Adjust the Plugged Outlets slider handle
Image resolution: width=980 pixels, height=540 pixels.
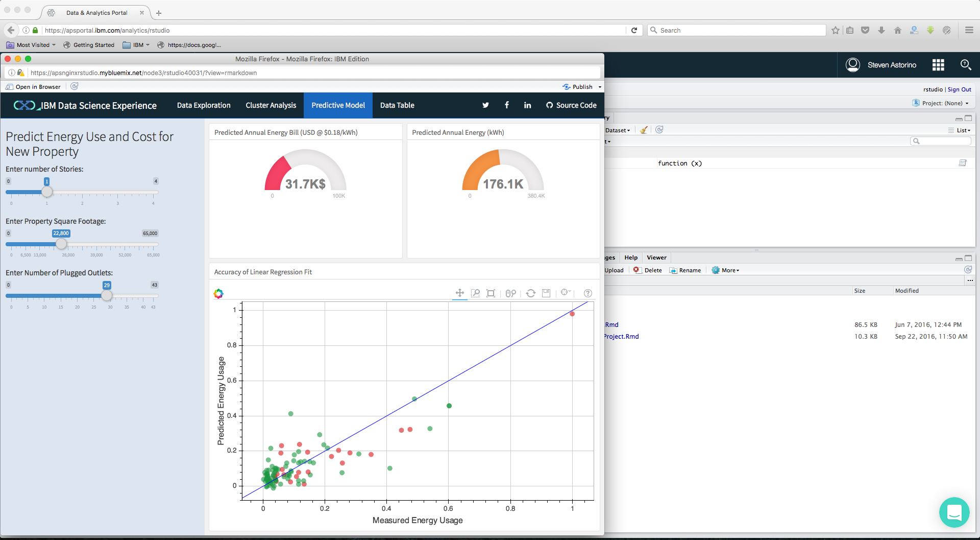pos(107,295)
